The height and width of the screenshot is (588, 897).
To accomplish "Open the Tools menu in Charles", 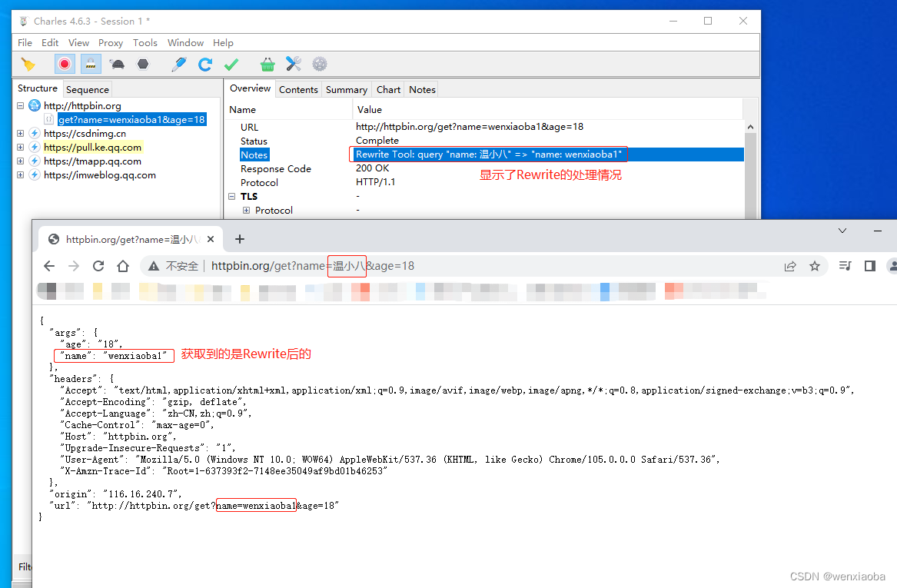I will pos(145,43).
